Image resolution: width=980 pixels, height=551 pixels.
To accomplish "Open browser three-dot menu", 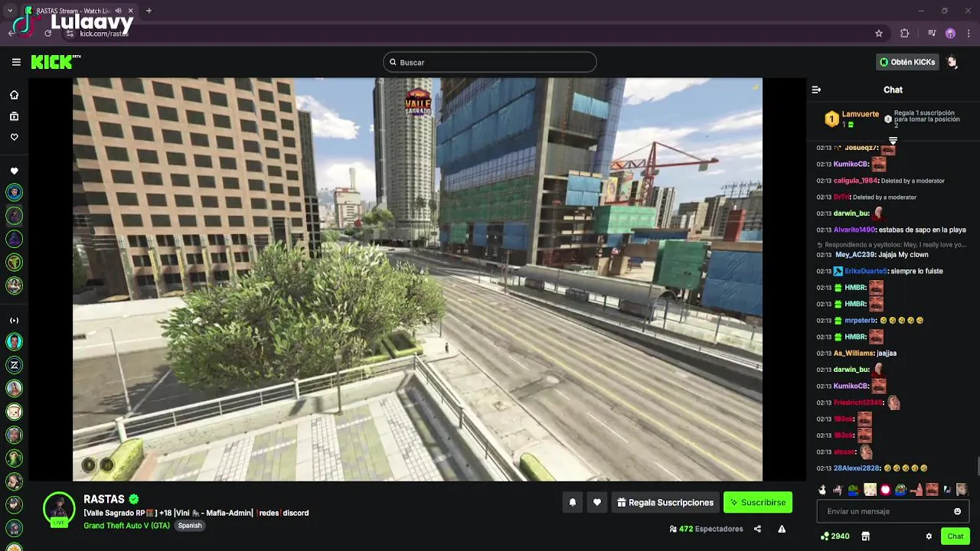I will pos(969,34).
